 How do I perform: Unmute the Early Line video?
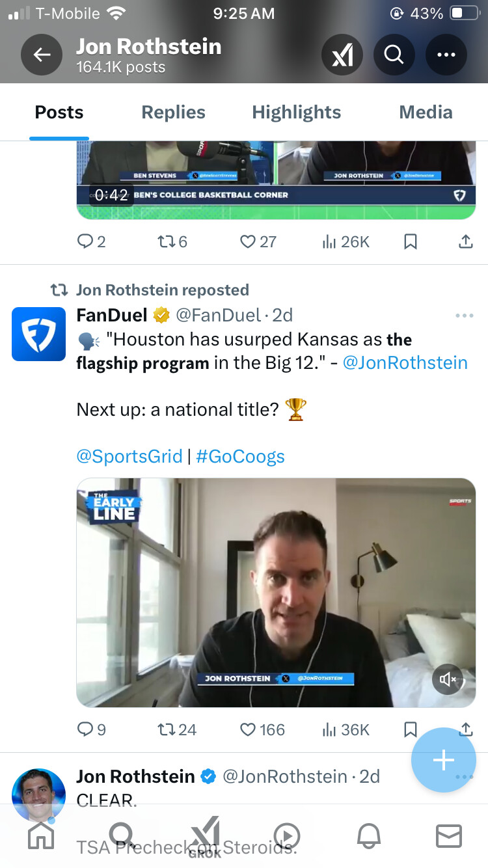pos(448,680)
